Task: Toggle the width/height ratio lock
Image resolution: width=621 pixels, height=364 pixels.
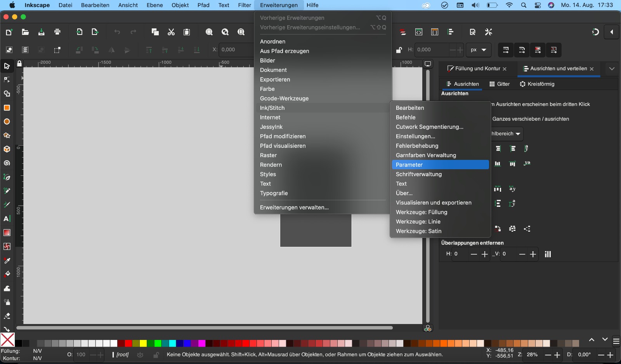Action: [399, 50]
